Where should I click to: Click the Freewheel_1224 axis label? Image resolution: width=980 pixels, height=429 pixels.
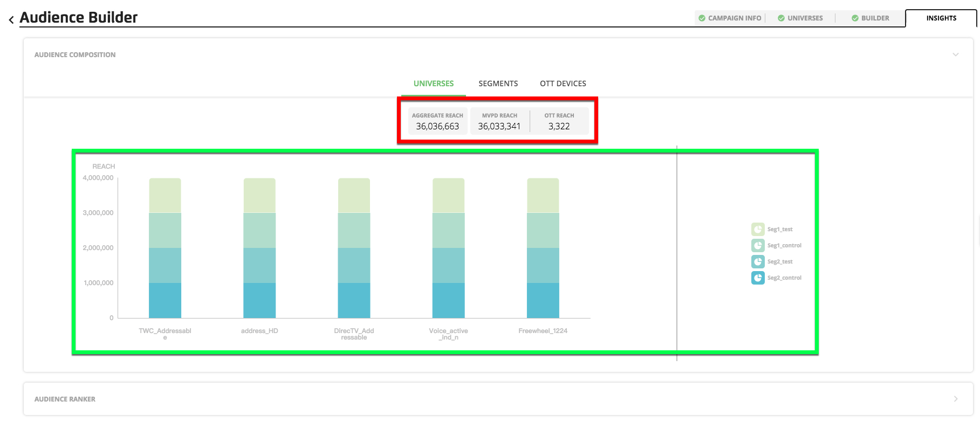(543, 331)
